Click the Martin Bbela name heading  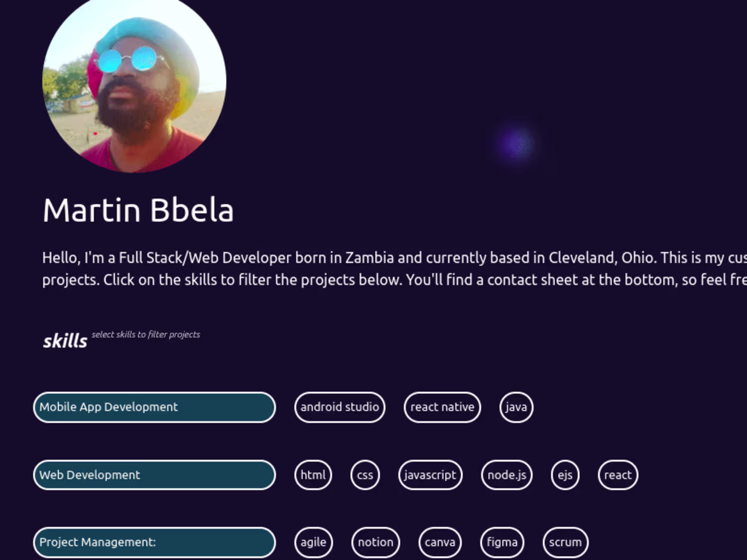tap(138, 210)
